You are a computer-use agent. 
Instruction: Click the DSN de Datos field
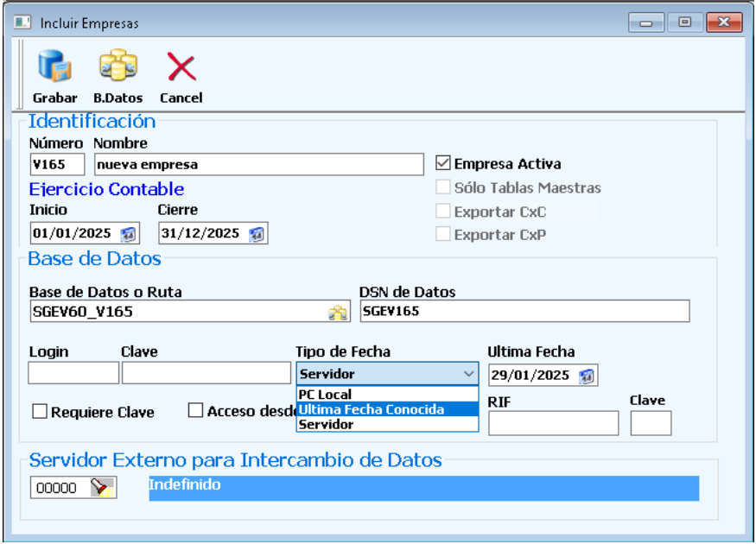tap(524, 311)
